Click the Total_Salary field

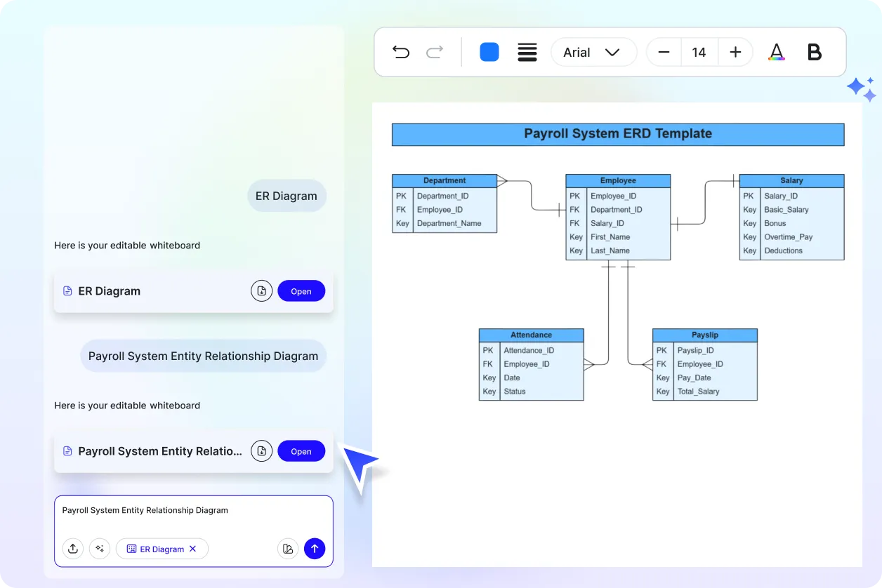(698, 392)
